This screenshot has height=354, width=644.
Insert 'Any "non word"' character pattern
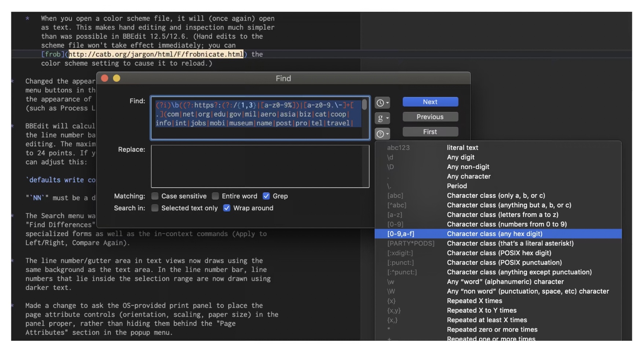498,291
